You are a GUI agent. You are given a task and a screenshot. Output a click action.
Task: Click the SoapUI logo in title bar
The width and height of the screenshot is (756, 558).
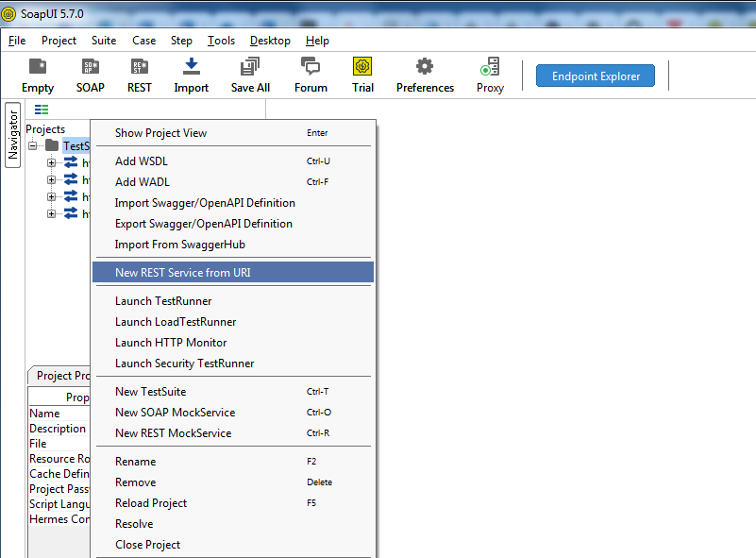click(x=8, y=14)
